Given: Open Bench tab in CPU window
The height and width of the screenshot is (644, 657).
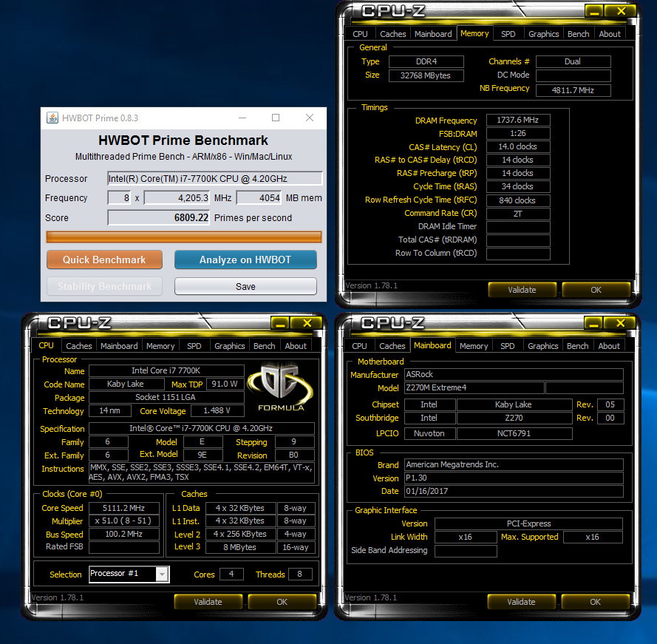Looking at the screenshot, I should (265, 346).
